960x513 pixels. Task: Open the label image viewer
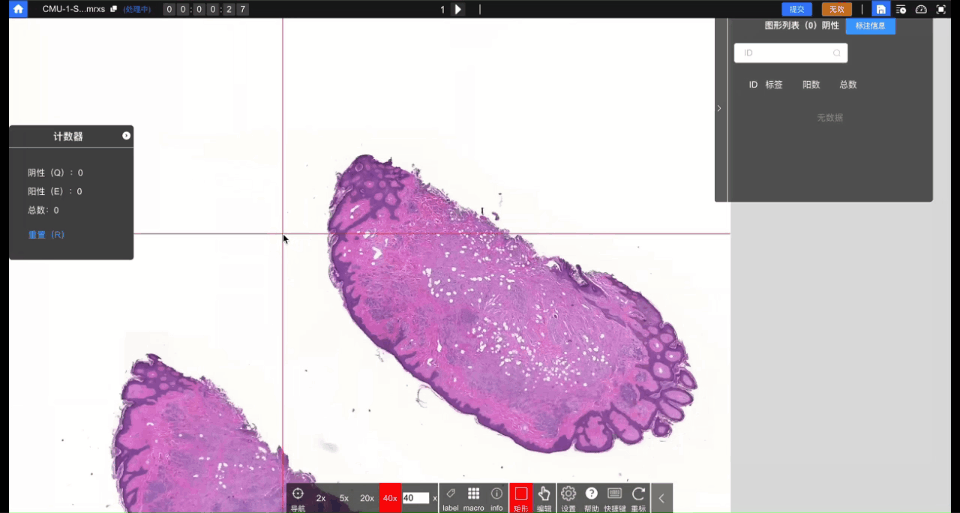(x=451, y=497)
